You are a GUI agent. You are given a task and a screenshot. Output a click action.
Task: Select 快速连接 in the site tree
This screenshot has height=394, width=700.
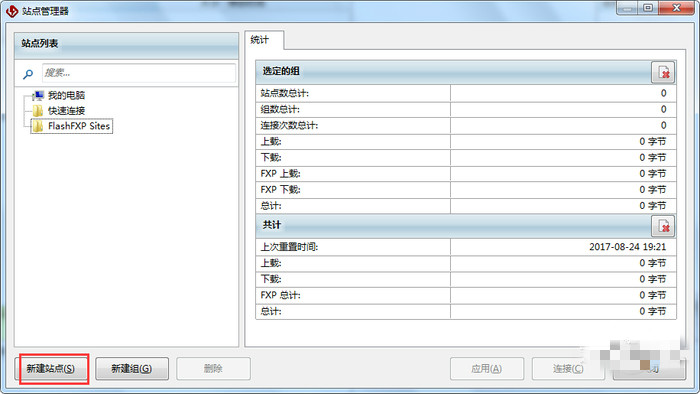(x=67, y=111)
